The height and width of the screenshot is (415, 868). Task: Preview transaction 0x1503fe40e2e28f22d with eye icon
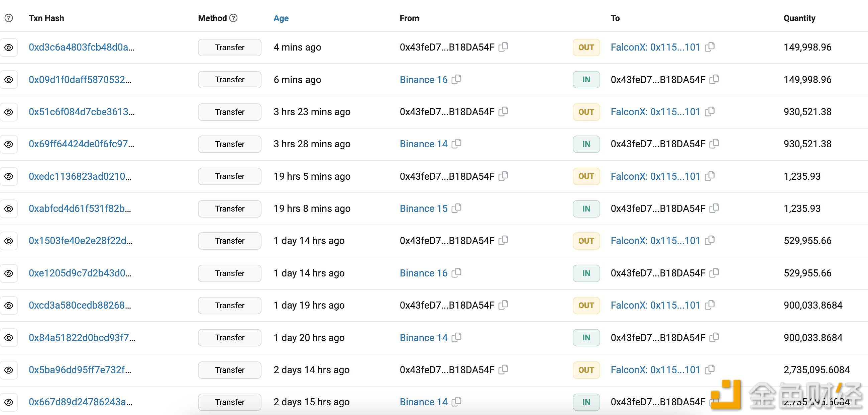click(x=9, y=241)
